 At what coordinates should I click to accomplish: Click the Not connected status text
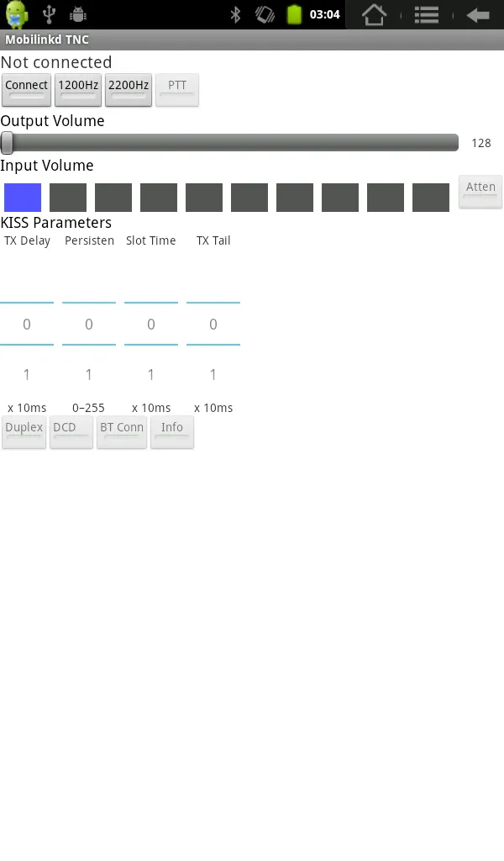[56, 62]
